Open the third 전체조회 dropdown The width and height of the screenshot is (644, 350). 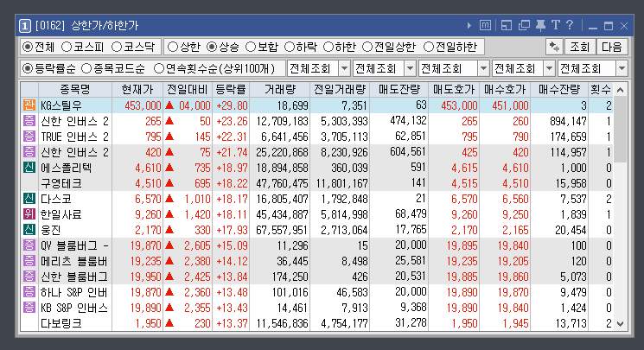[x=483, y=68]
